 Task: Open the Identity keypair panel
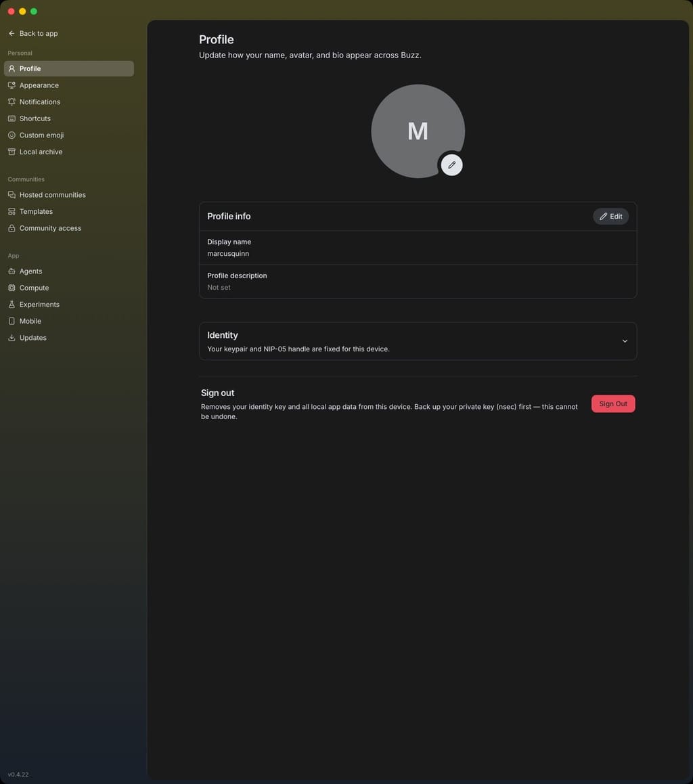pos(418,341)
